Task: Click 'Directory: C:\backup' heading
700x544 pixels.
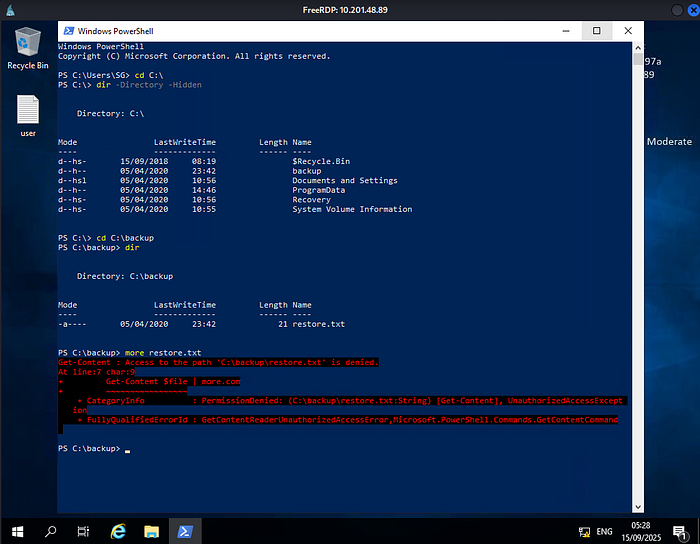Action: click(x=125, y=276)
